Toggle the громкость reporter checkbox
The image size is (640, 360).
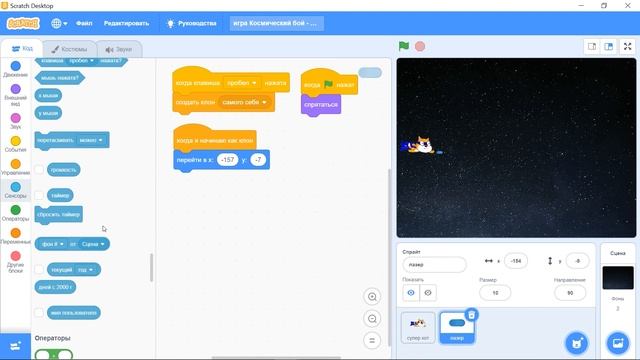pos(39,169)
